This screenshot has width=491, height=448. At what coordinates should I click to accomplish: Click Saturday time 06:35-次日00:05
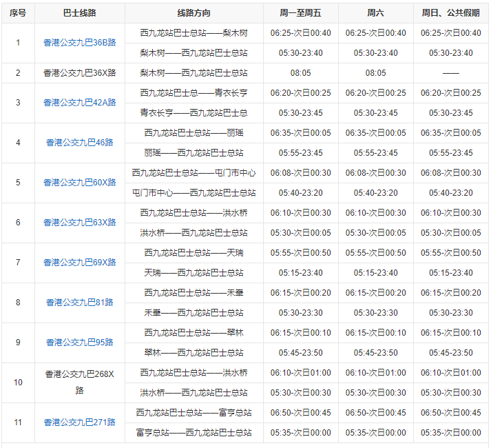point(375,133)
